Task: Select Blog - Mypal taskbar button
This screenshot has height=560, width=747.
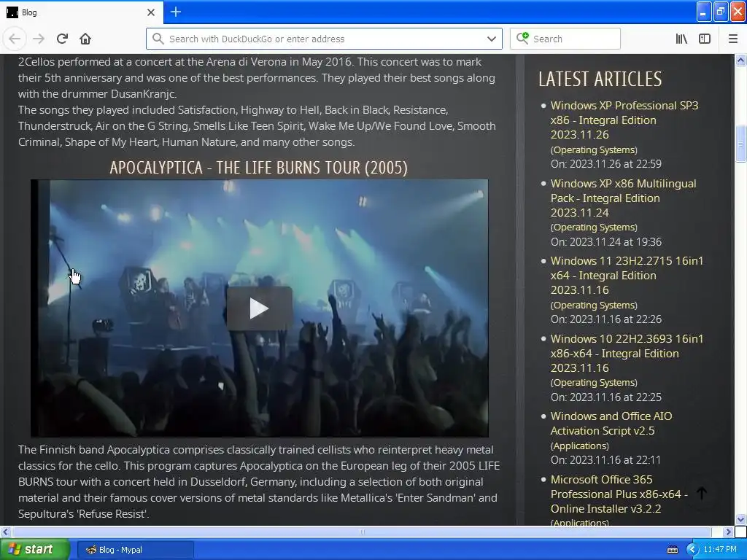Action: click(x=135, y=550)
